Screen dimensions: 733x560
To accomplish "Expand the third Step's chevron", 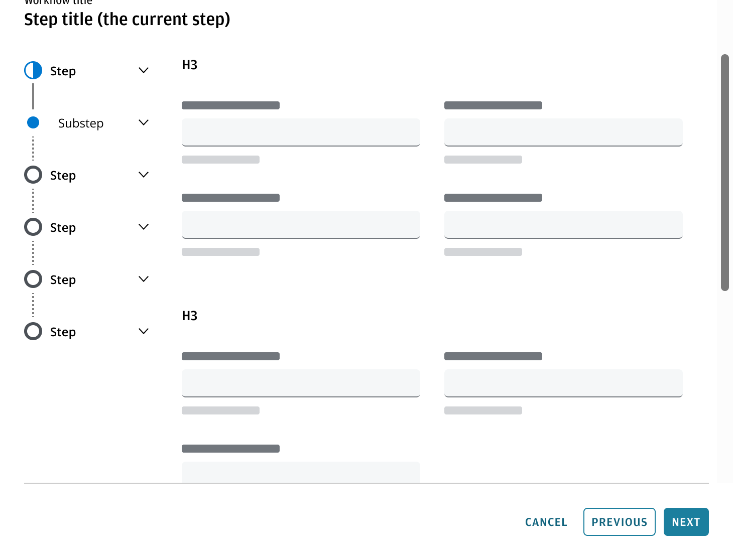I will pyautogui.click(x=144, y=227).
